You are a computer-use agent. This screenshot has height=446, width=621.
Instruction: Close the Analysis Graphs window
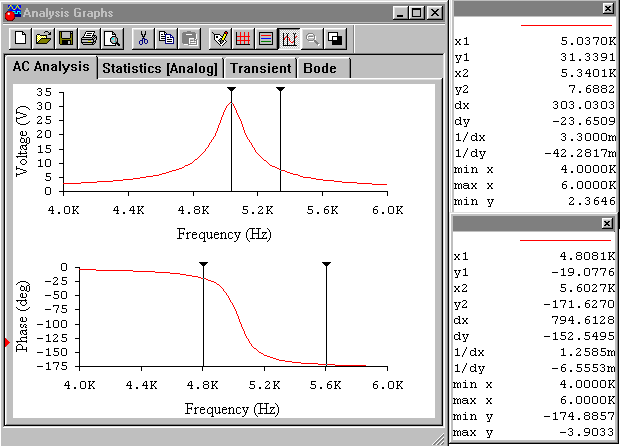pos(435,13)
